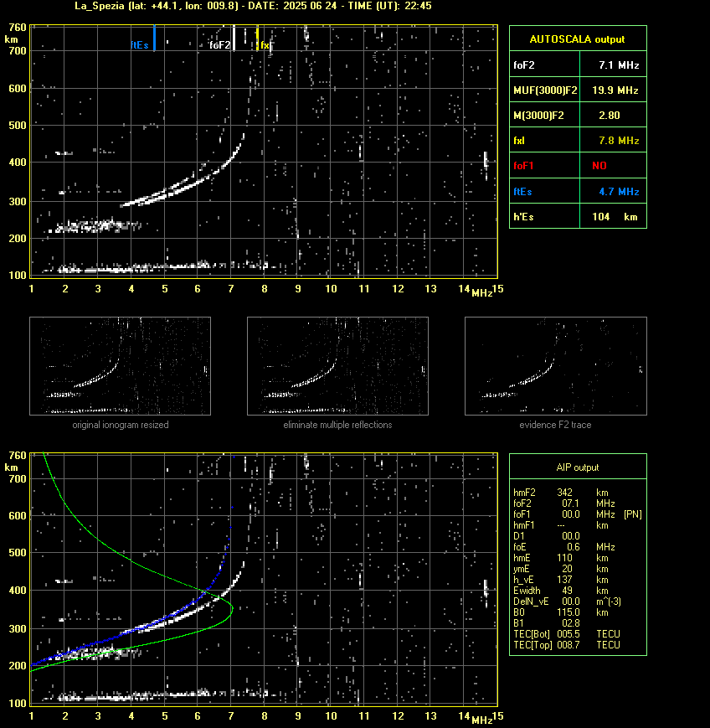Image resolution: width=710 pixels, height=728 pixels.
Task: Click the 19.9 MHz MUF value
Action: tap(615, 90)
